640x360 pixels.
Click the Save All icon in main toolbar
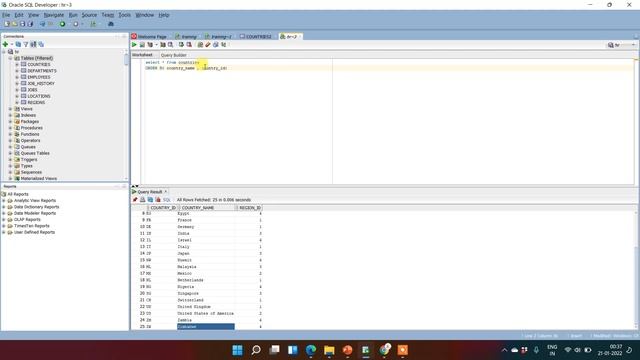click(30, 24)
